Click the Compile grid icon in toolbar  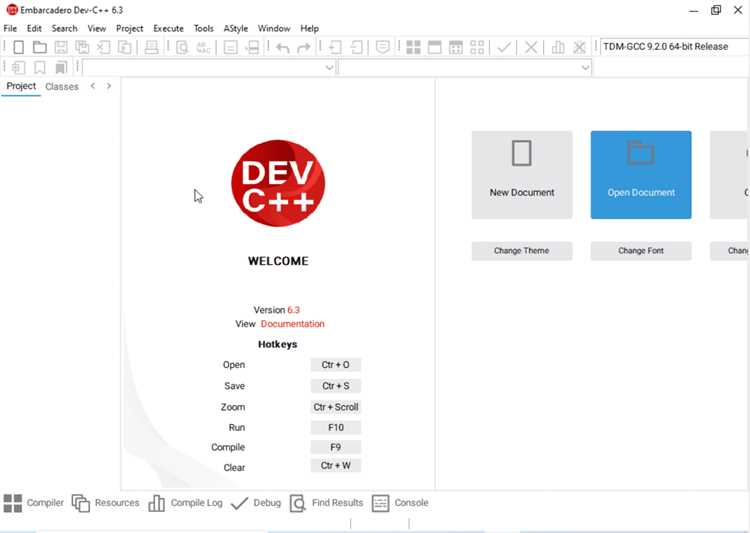pyautogui.click(x=413, y=47)
